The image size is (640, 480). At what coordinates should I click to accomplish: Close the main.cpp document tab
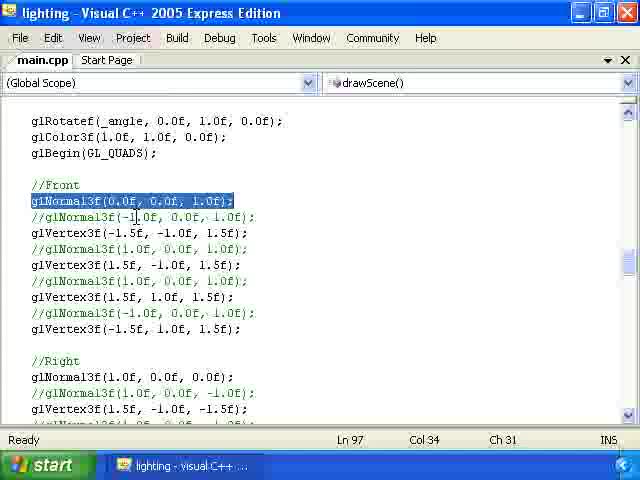625,60
